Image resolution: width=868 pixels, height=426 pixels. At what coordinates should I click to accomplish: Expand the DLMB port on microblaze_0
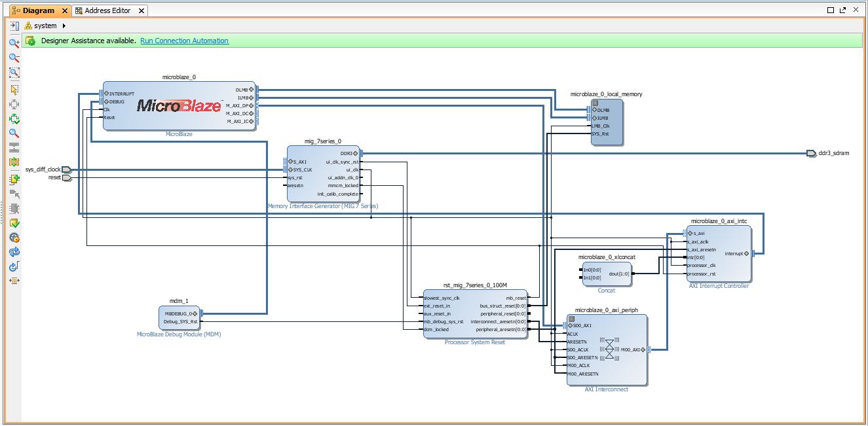(251, 90)
